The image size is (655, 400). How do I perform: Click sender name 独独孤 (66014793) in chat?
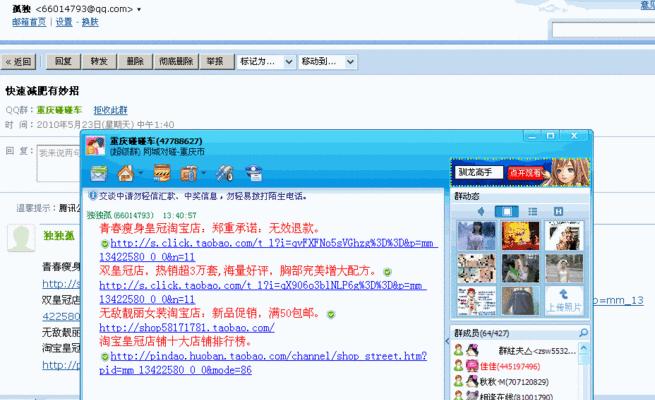pos(120,215)
